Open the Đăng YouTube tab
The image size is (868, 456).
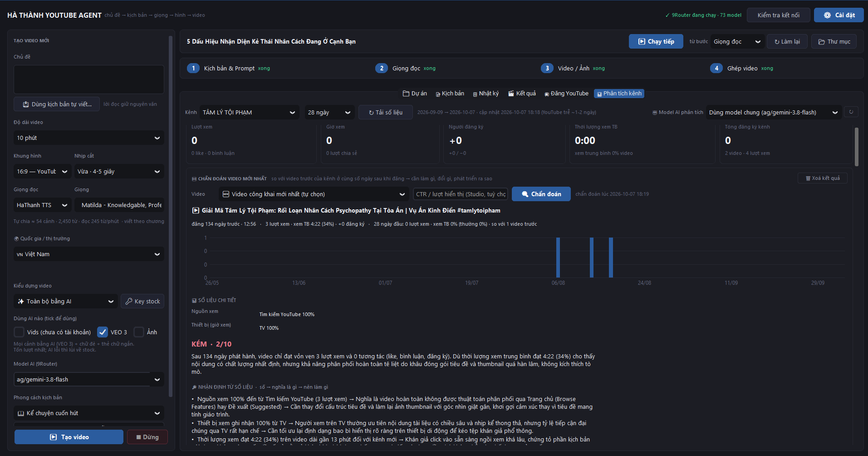[566, 94]
